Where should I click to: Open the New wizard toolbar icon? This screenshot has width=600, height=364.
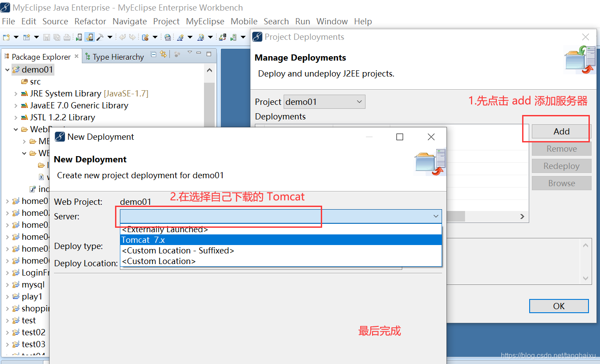coord(27,37)
